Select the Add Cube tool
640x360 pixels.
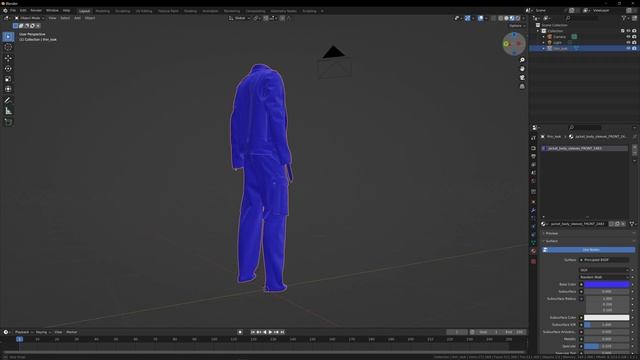pos(8,122)
